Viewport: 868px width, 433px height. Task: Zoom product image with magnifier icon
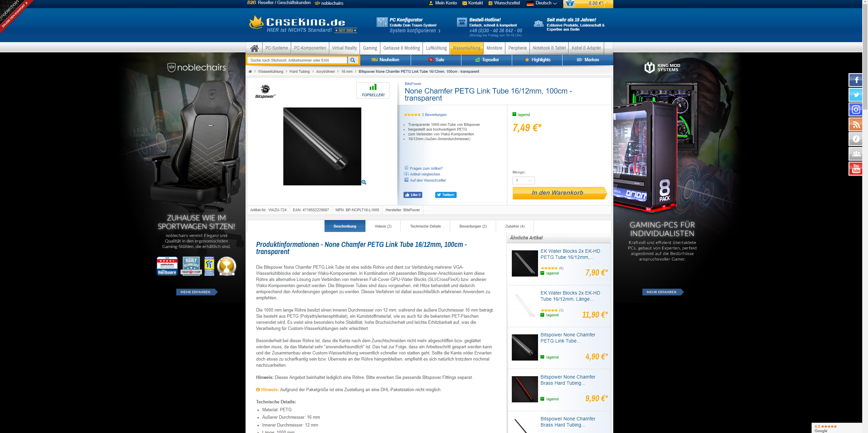point(364,182)
